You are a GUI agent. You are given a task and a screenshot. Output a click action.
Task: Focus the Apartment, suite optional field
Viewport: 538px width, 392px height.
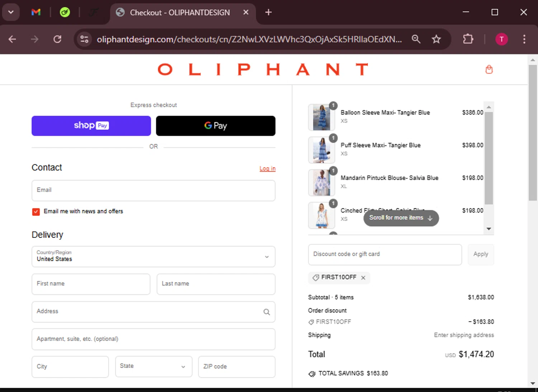click(154, 339)
